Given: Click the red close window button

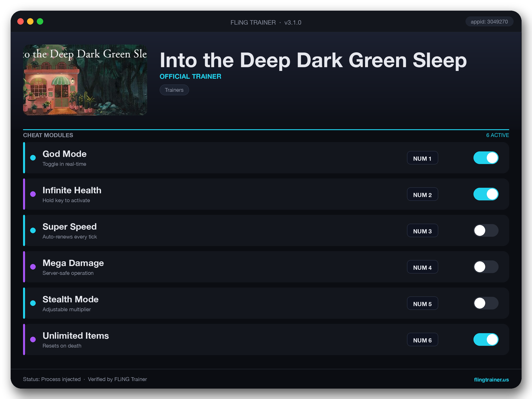Looking at the screenshot, I should [x=21, y=22].
